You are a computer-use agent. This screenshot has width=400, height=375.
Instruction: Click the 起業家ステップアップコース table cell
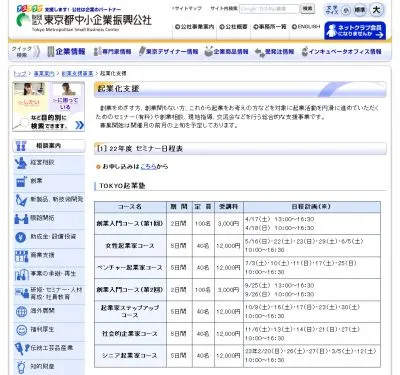(130, 311)
